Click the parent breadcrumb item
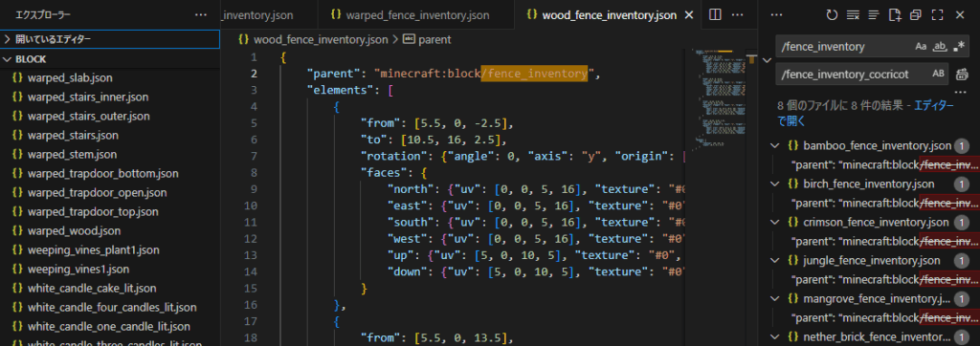This screenshot has height=346, width=980. click(x=427, y=39)
